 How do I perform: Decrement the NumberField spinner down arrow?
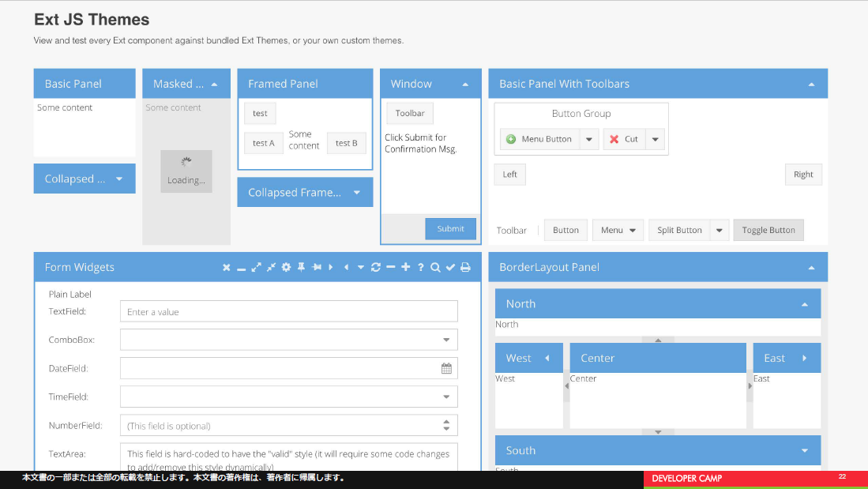(x=446, y=429)
